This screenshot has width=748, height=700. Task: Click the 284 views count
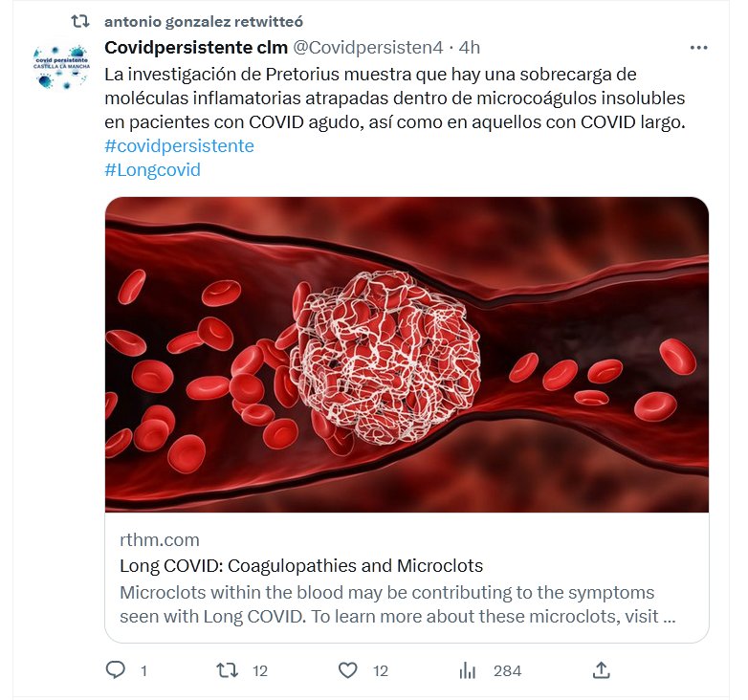507,670
